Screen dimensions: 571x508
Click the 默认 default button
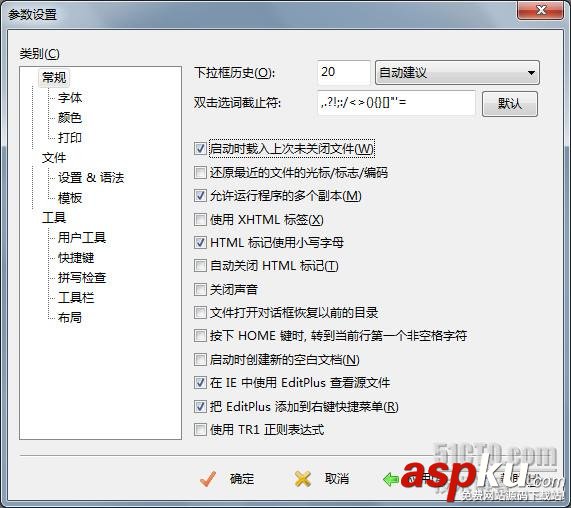509,104
